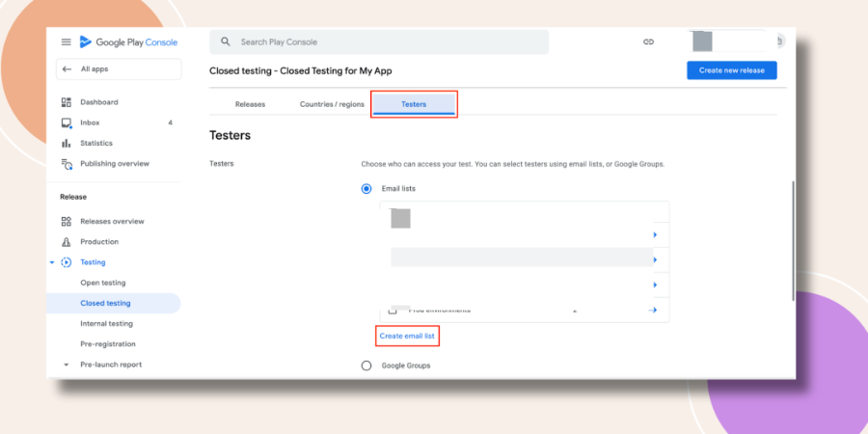The width and height of the screenshot is (868, 434).
Task: Switch to the Releases tab
Action: [250, 104]
